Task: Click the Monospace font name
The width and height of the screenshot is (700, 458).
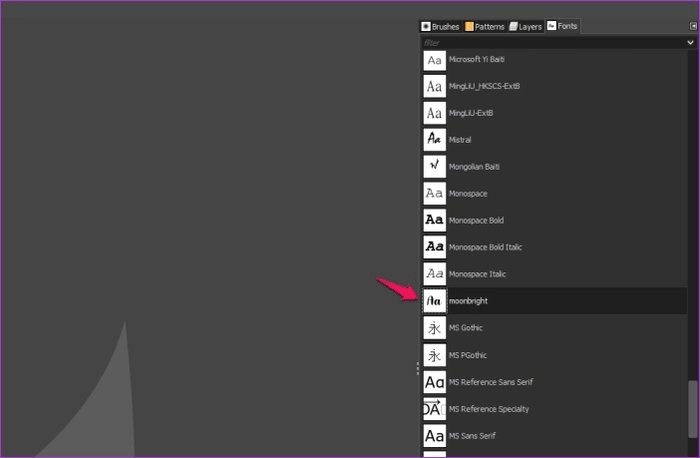Action: coord(468,193)
